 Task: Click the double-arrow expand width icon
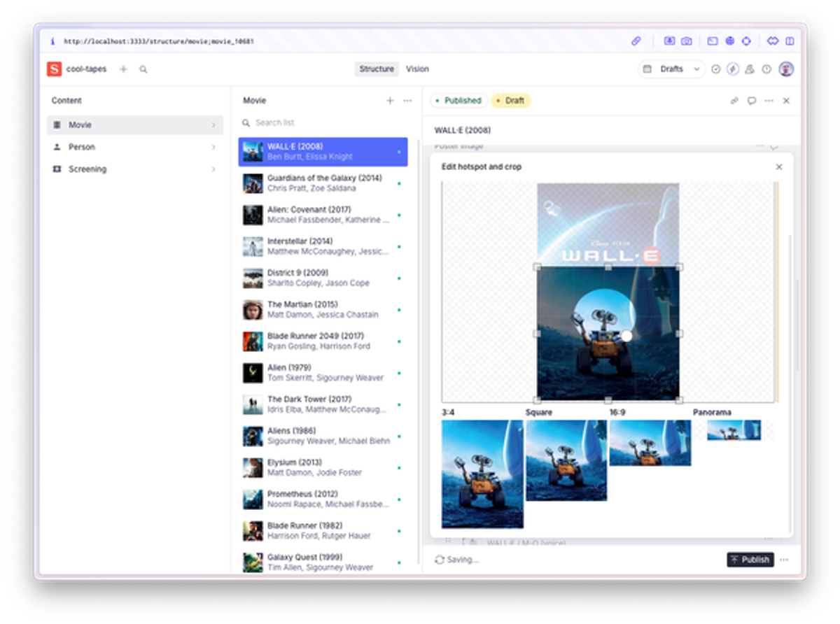click(772, 41)
